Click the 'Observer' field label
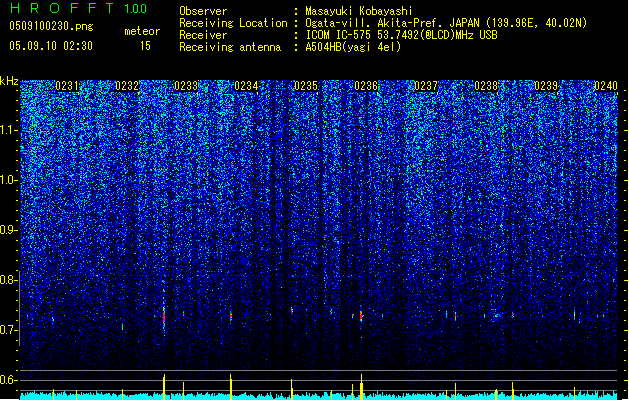This screenshot has height=400, width=629. [203, 11]
